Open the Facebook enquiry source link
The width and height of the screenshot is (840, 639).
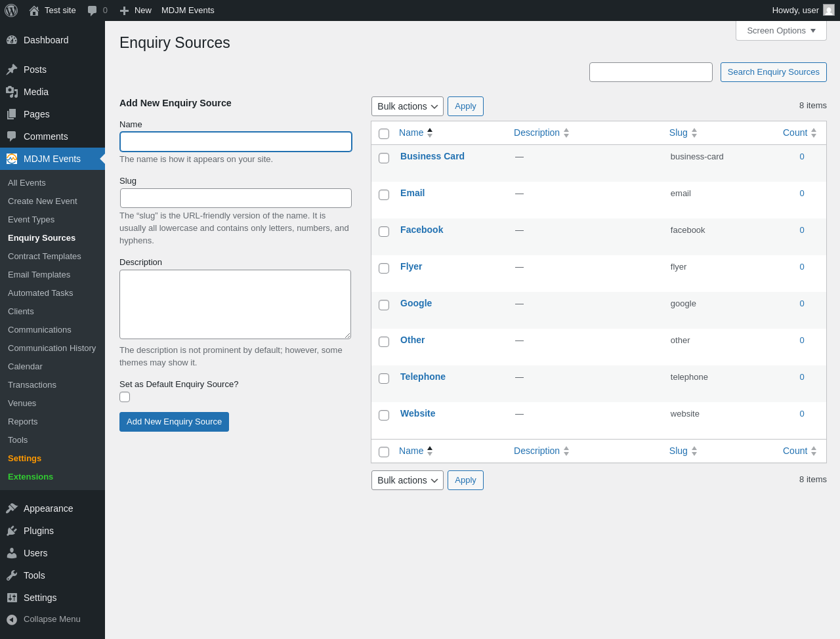coord(421,230)
